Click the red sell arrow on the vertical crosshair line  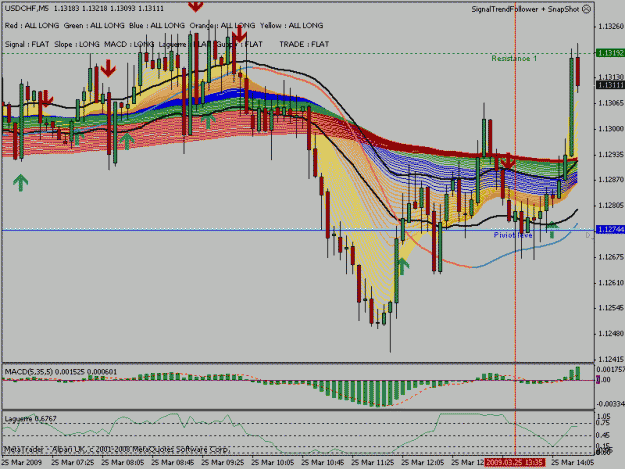point(508,161)
